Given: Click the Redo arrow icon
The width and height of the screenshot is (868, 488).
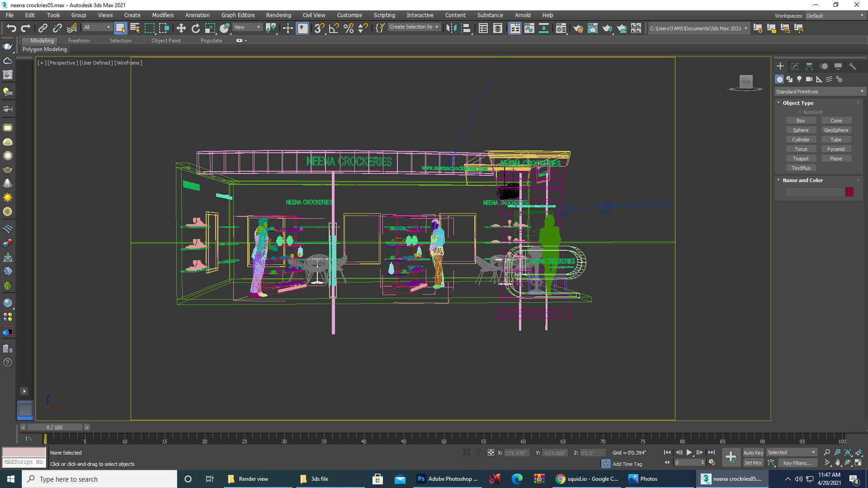Looking at the screenshot, I should (x=26, y=28).
